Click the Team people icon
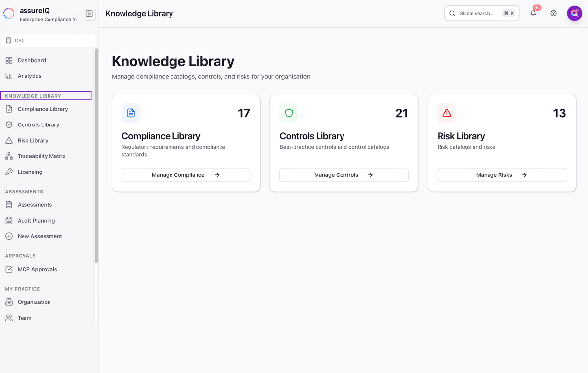Screen dimensions: 588x373 9,318
